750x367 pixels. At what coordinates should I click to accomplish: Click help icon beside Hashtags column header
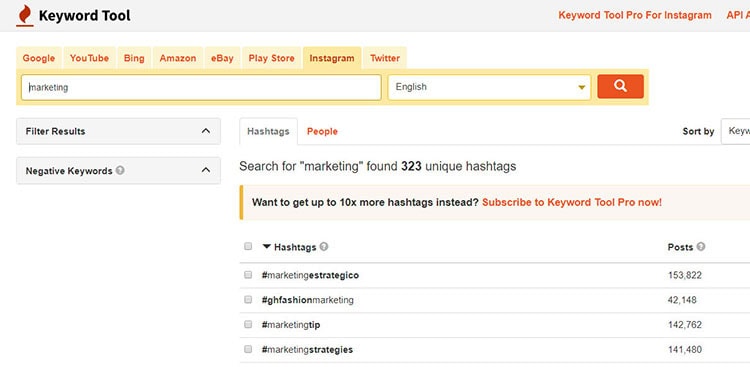coord(324,247)
